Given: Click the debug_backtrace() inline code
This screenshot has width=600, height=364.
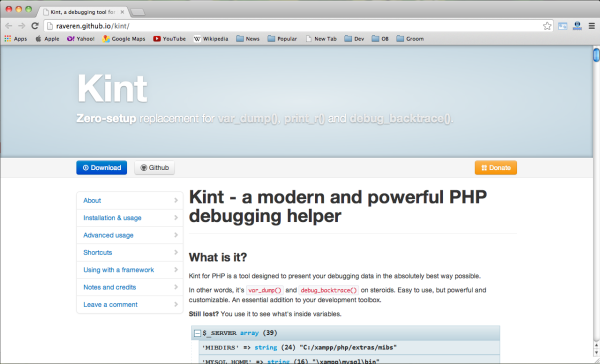Looking at the screenshot, I should [x=328, y=290].
